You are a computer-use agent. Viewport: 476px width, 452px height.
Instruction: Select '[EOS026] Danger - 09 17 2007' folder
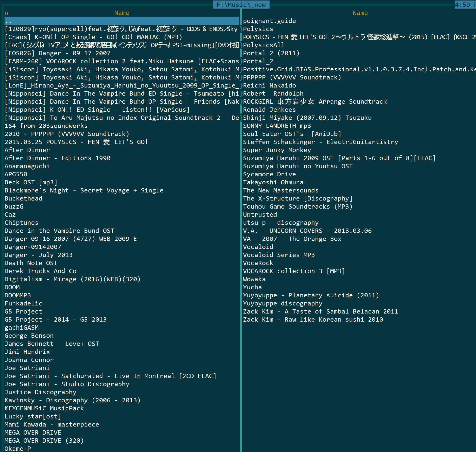coord(58,53)
